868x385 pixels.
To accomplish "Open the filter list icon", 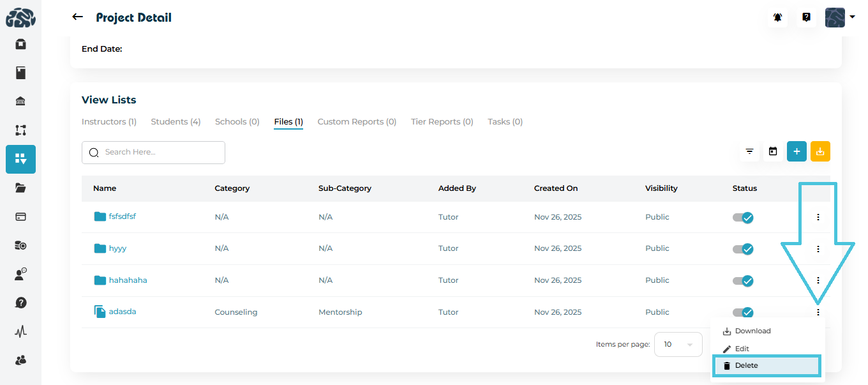I will click(x=749, y=151).
